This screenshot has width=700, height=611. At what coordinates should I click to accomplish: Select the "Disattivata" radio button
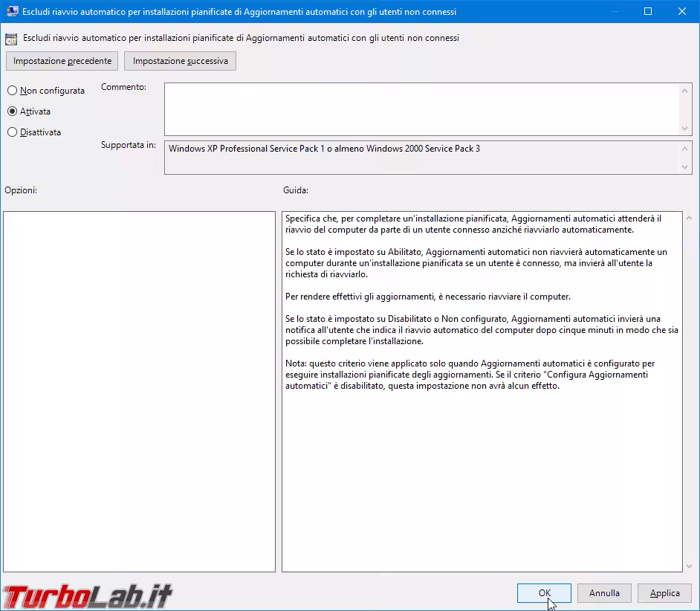tap(12, 132)
